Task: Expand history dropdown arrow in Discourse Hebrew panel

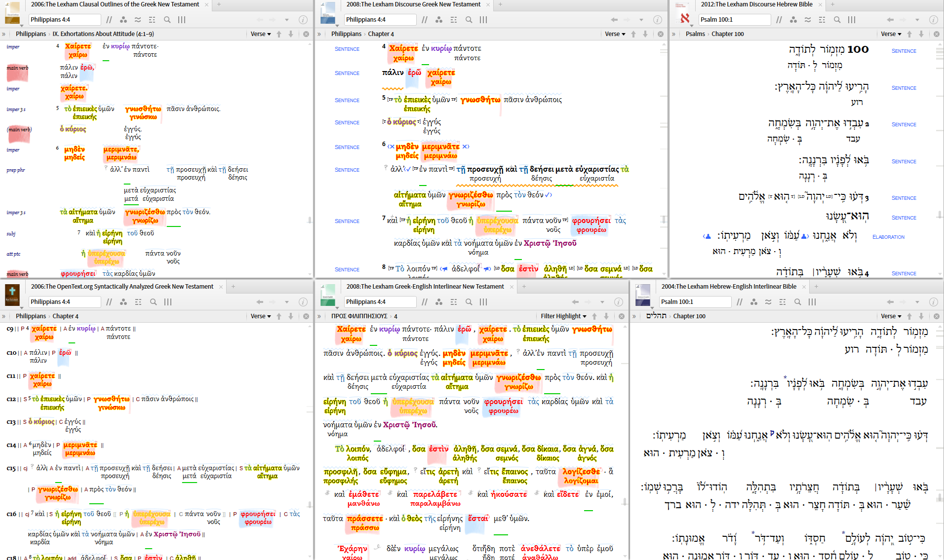Action: [x=917, y=20]
